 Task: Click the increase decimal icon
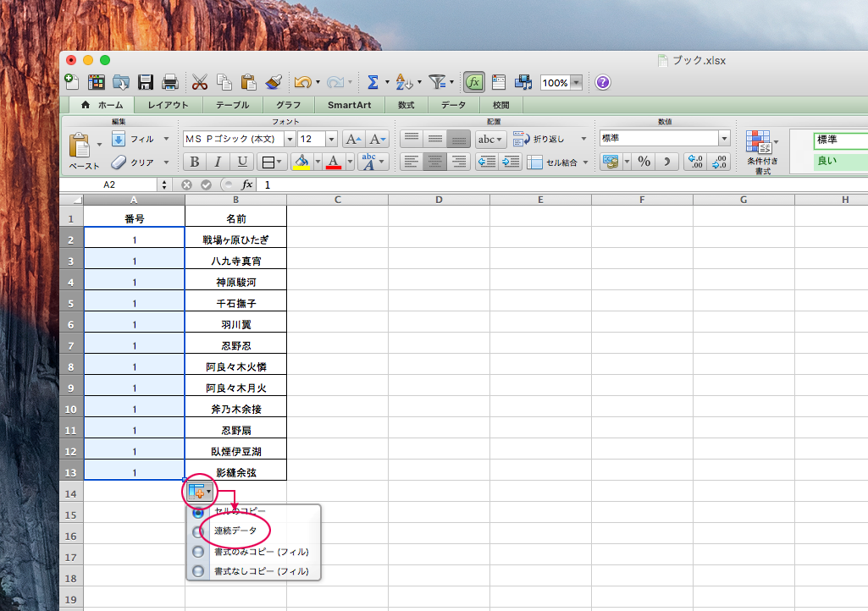[x=695, y=162]
